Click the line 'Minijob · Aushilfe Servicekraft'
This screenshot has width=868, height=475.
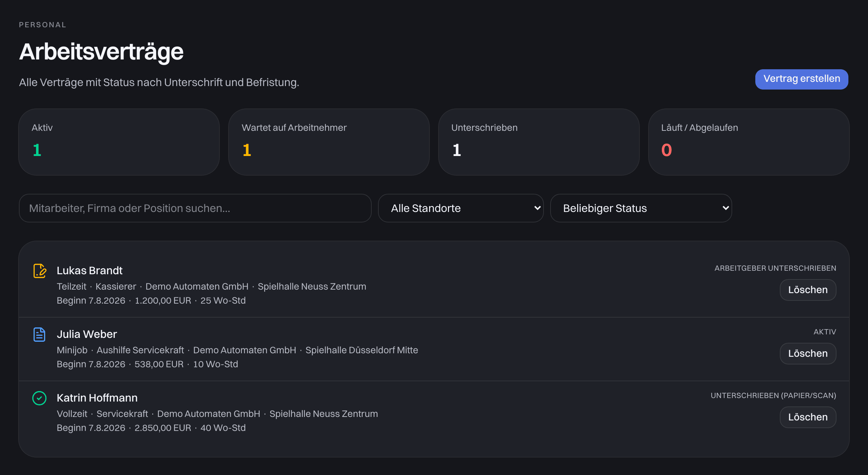pyautogui.click(x=120, y=350)
